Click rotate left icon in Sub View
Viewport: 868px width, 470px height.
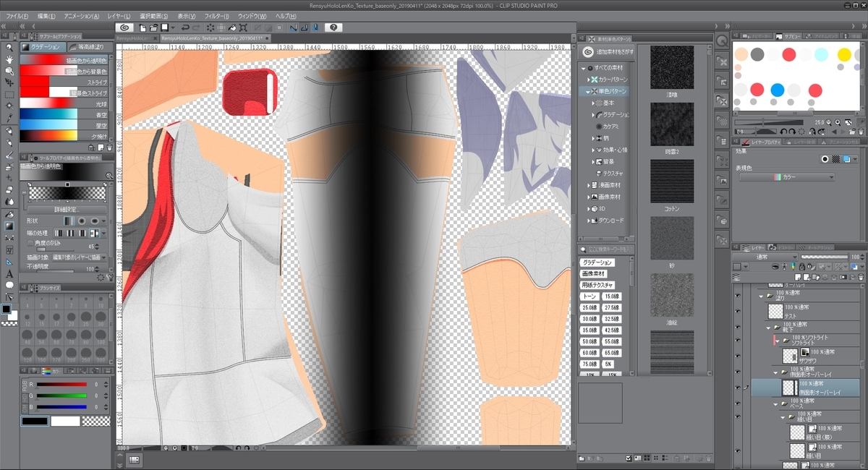click(783, 131)
